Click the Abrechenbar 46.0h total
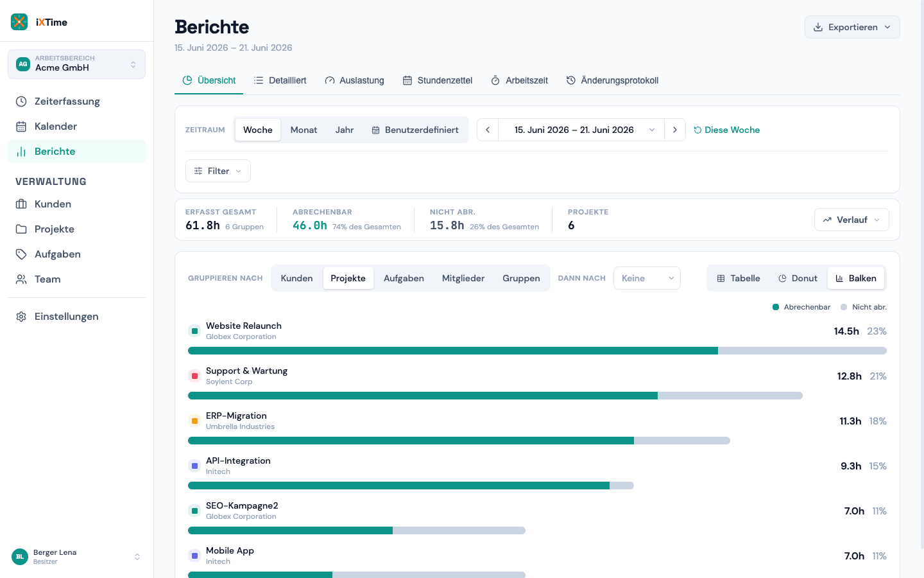 click(310, 225)
